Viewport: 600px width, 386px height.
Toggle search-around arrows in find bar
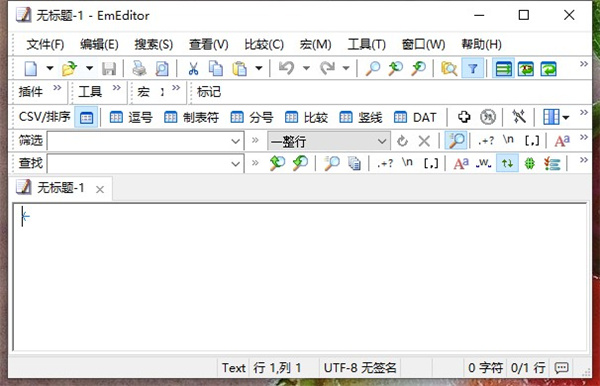507,163
